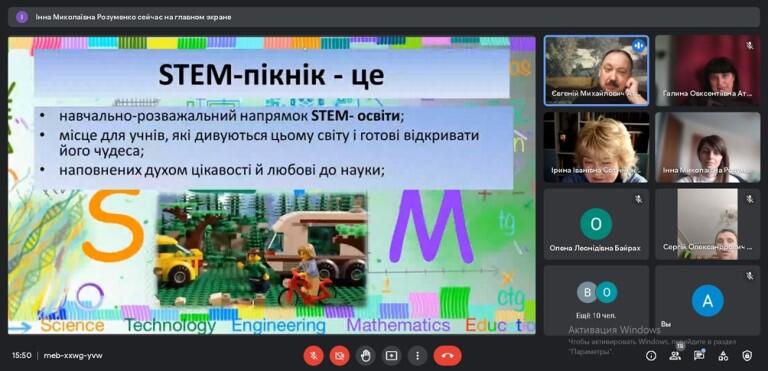
Task: Select Євгеній Михайлович's video tile
Action: tap(597, 71)
